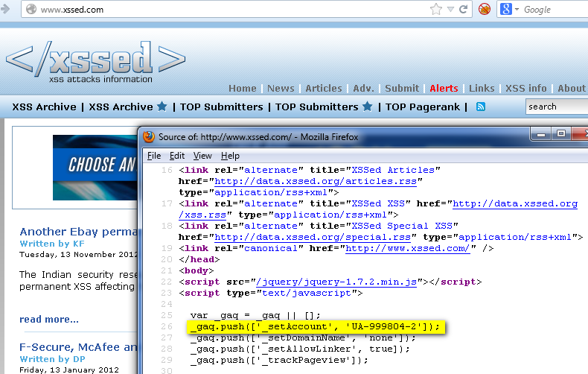Click the Firefox icon in source window title

(x=149, y=137)
